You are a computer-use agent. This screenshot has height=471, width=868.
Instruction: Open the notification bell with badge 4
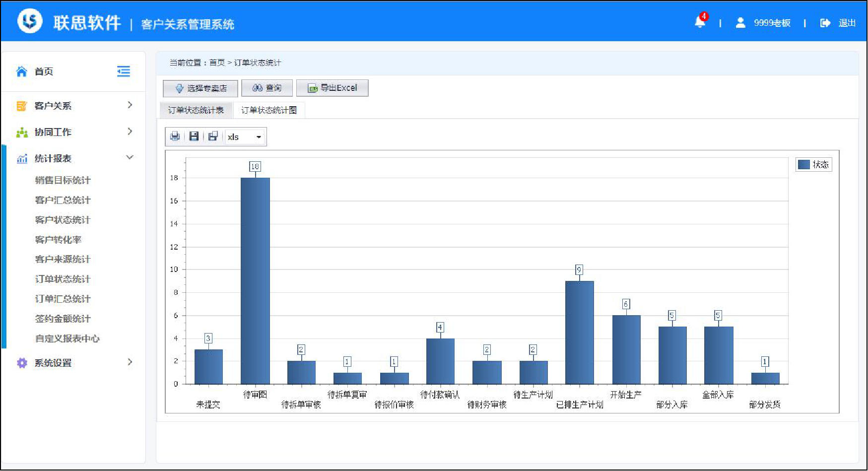700,21
